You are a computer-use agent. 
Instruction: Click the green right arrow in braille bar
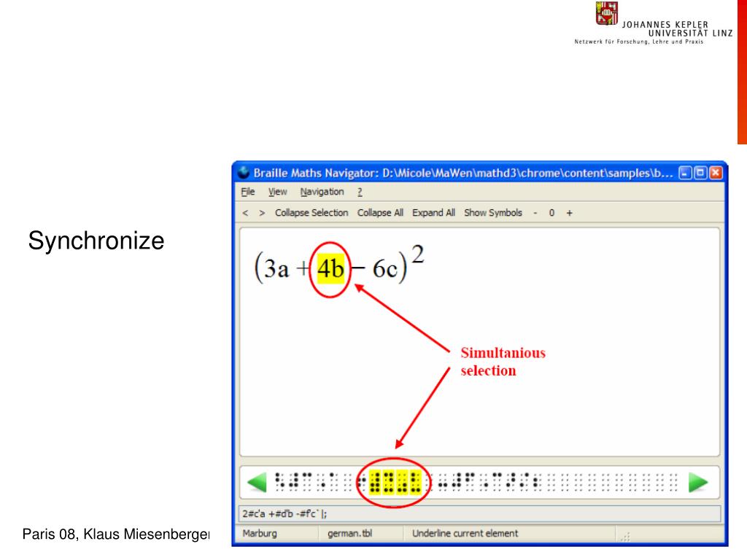(x=698, y=483)
